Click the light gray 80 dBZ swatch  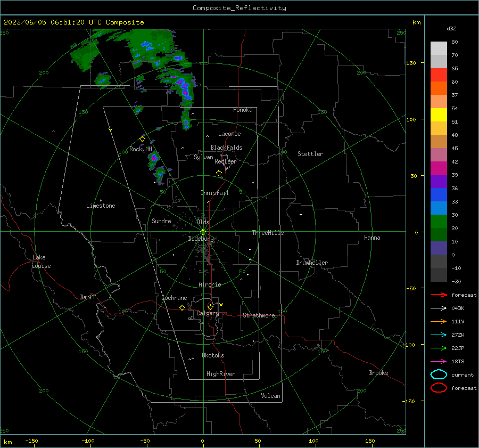coord(439,48)
